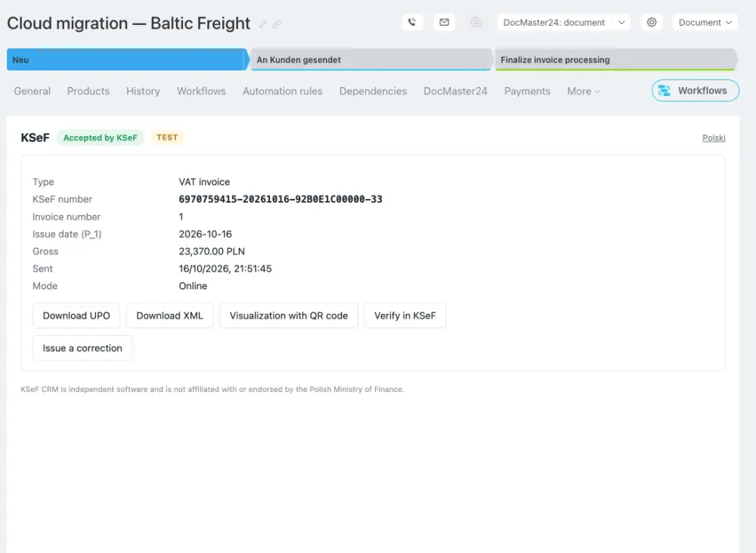Click the Download XML button
Viewport: 756px width, 553px height.
(169, 315)
